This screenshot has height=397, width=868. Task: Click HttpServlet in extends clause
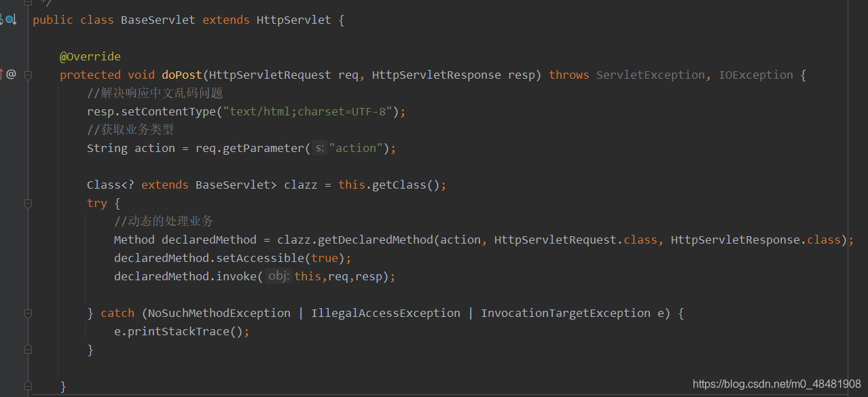(x=293, y=20)
